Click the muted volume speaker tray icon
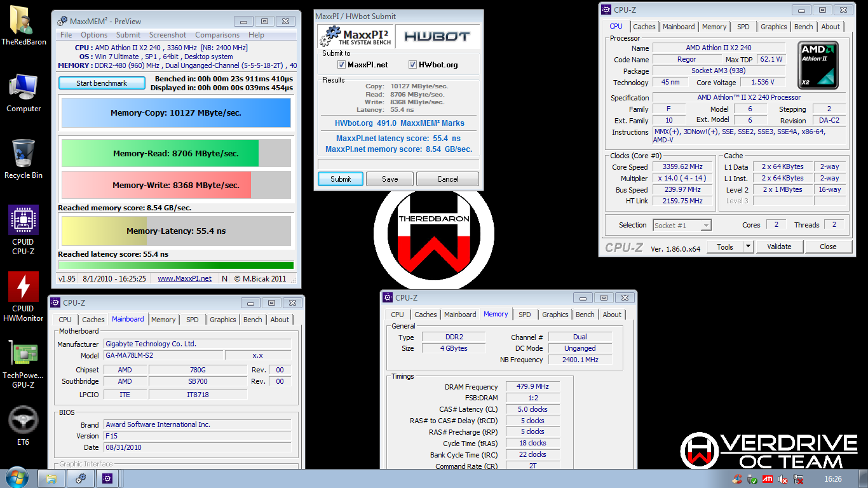The height and width of the screenshot is (488, 868). coord(783,479)
